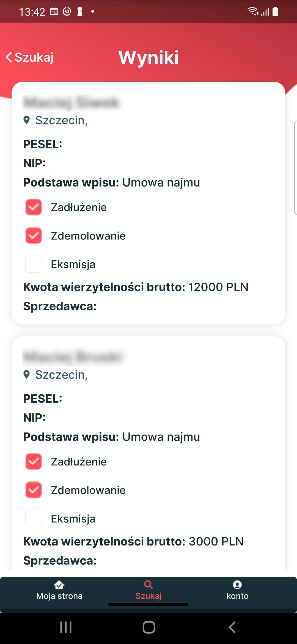Check the Eksmisja box in first card
The width and height of the screenshot is (297, 644).
[34, 264]
